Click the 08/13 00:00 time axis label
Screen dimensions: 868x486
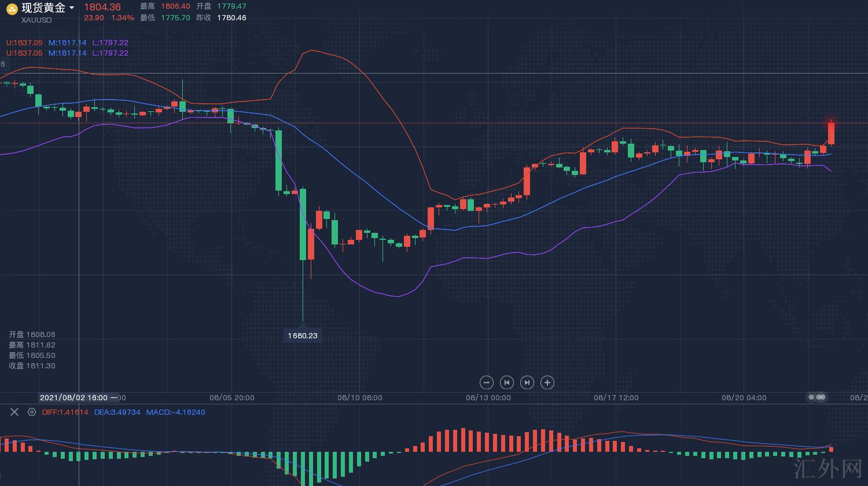488,398
